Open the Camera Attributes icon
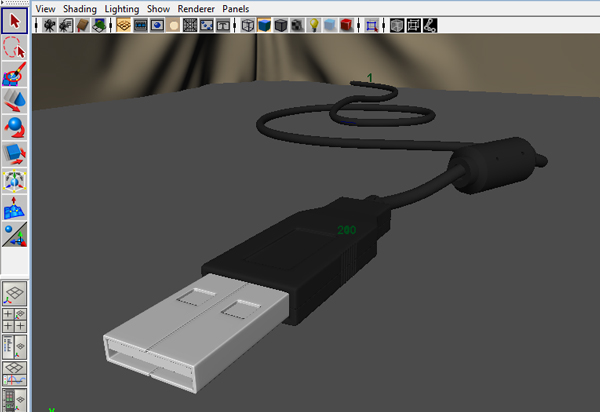This screenshot has height=412, width=600. [x=66, y=26]
